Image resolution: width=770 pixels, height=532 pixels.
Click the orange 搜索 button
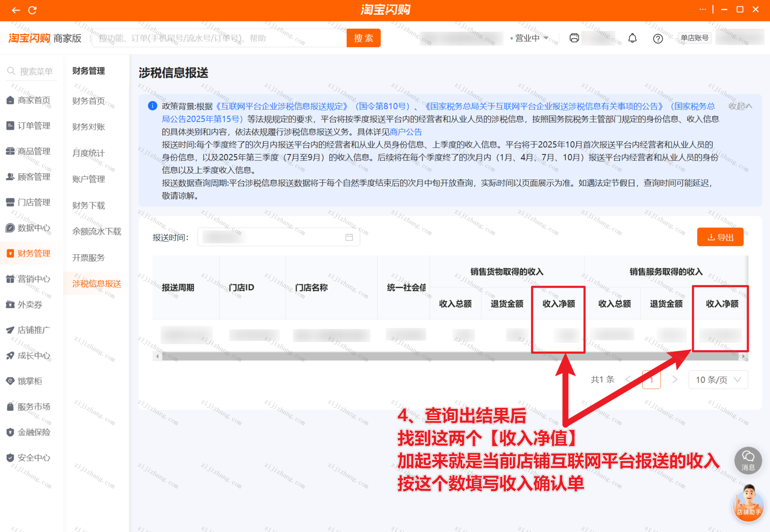coord(363,38)
